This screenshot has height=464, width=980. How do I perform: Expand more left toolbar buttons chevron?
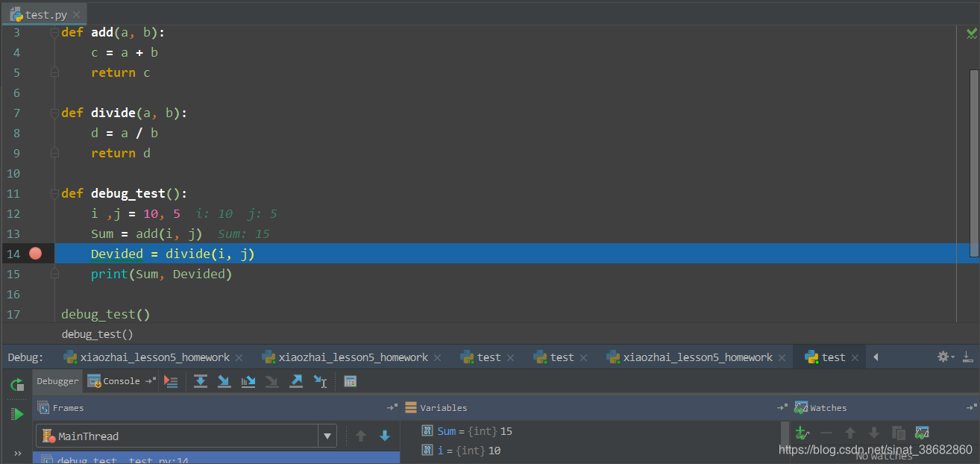(x=17, y=454)
